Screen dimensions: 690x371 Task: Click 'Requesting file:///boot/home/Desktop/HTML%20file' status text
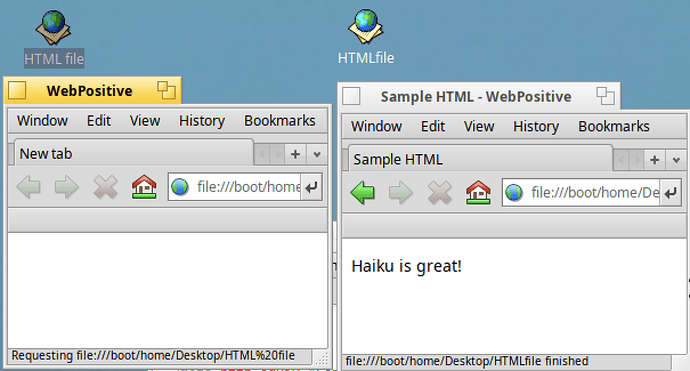click(153, 356)
